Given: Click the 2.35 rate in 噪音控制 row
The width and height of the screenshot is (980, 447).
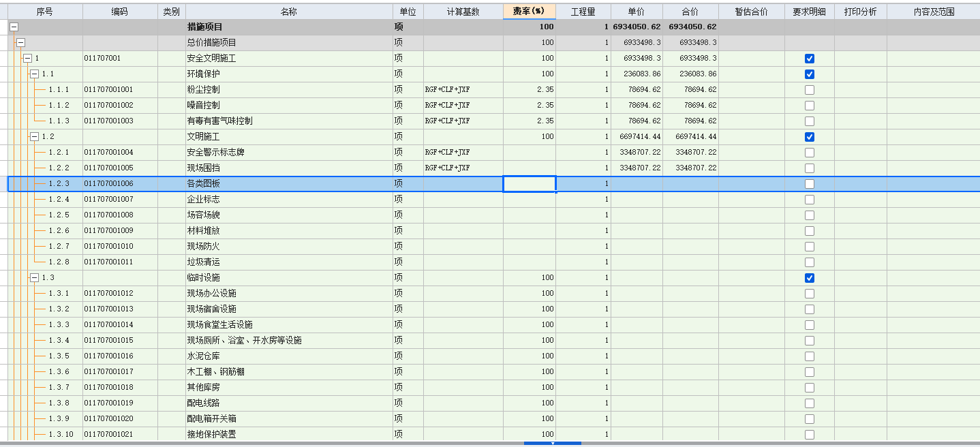Looking at the screenshot, I should pyautogui.click(x=530, y=105).
